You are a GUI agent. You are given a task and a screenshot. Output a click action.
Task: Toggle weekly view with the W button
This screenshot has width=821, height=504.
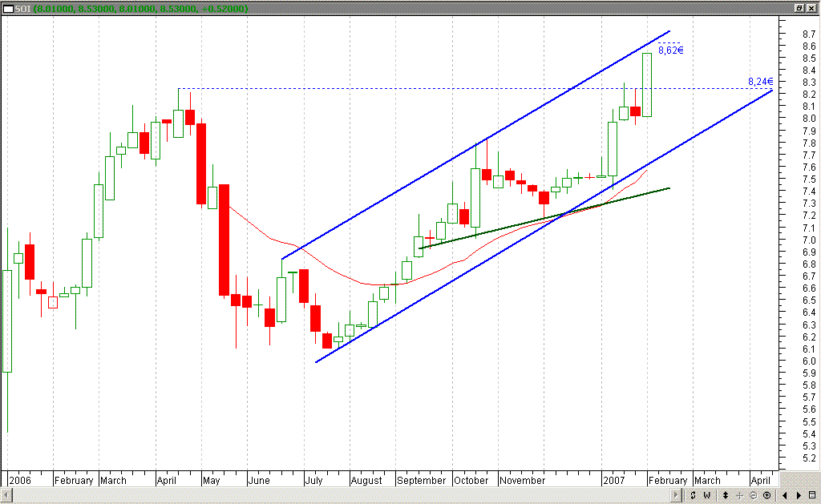707,495
